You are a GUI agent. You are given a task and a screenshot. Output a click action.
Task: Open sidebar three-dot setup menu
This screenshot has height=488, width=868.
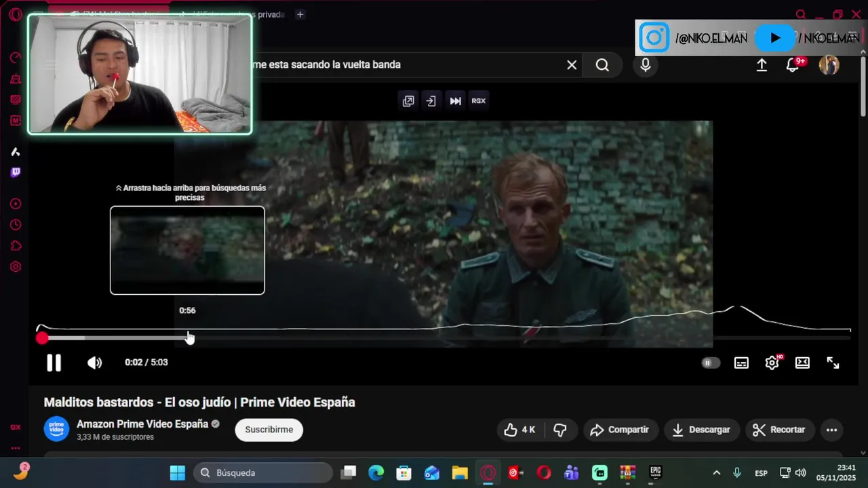point(15,448)
